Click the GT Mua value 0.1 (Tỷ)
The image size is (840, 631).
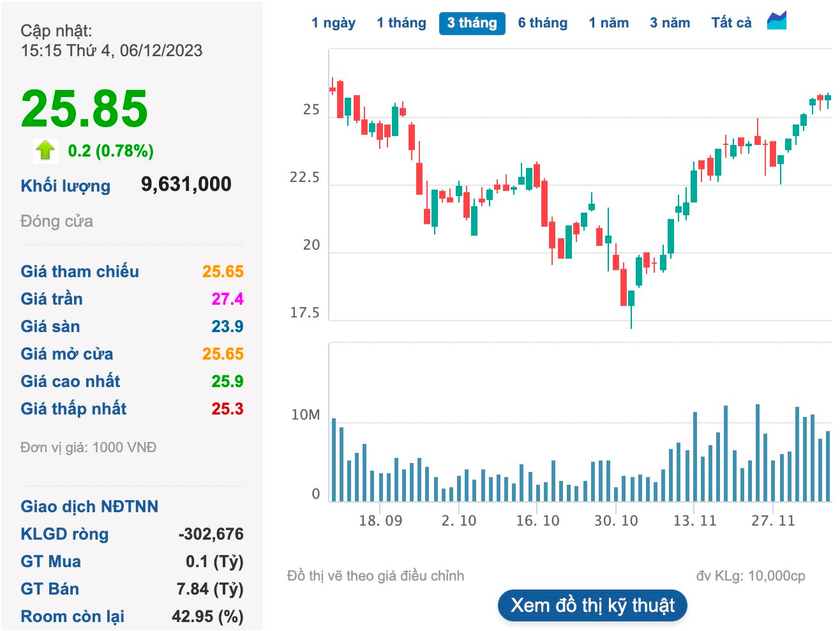click(215, 561)
